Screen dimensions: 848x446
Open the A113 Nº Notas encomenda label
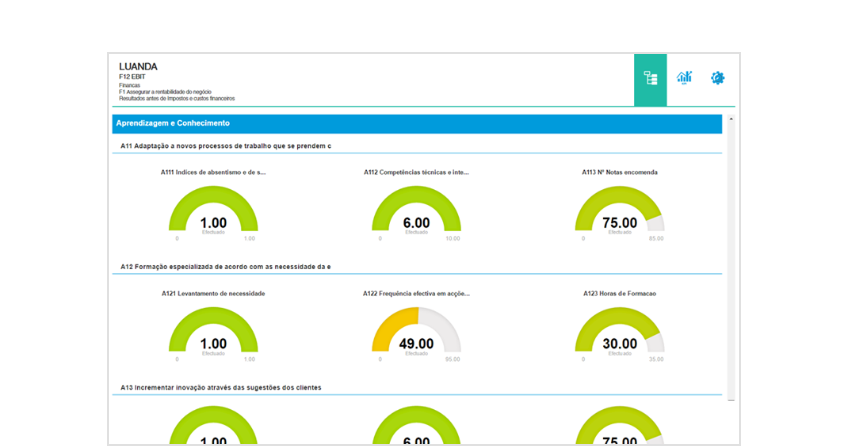click(x=619, y=172)
